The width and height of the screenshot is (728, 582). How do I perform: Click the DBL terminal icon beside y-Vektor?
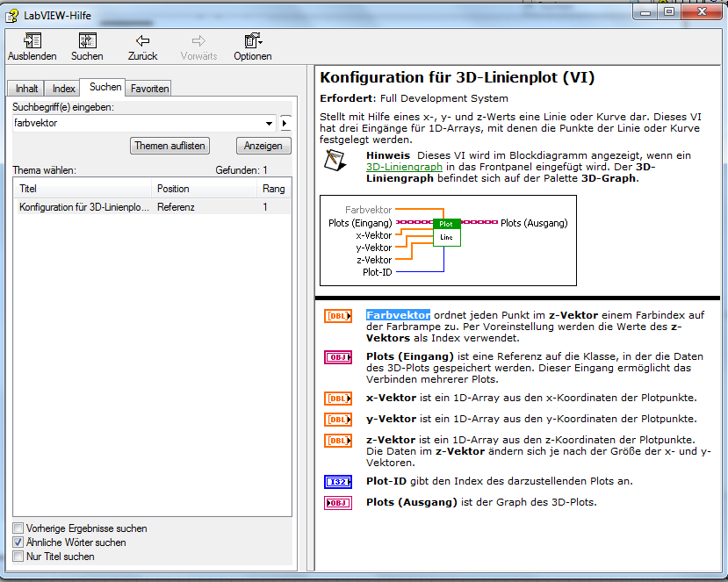point(338,420)
